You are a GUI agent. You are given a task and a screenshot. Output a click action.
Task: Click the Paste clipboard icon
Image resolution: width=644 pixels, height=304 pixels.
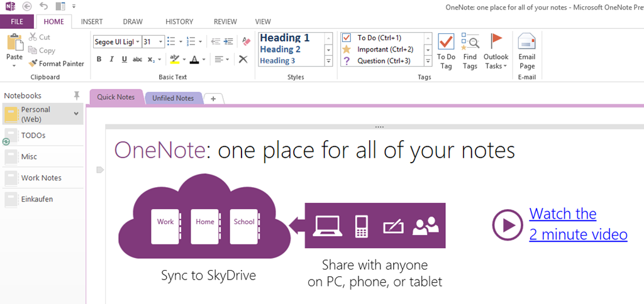15,42
